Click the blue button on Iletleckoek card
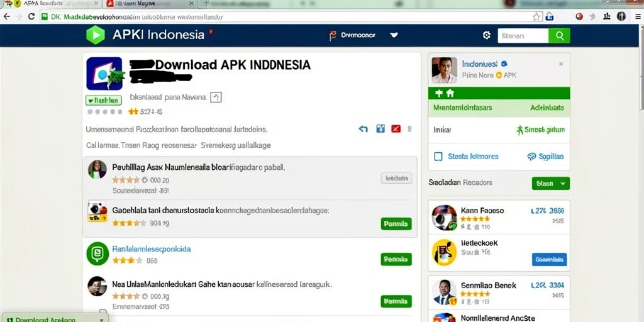The height and width of the screenshot is (322, 644). coord(549,260)
